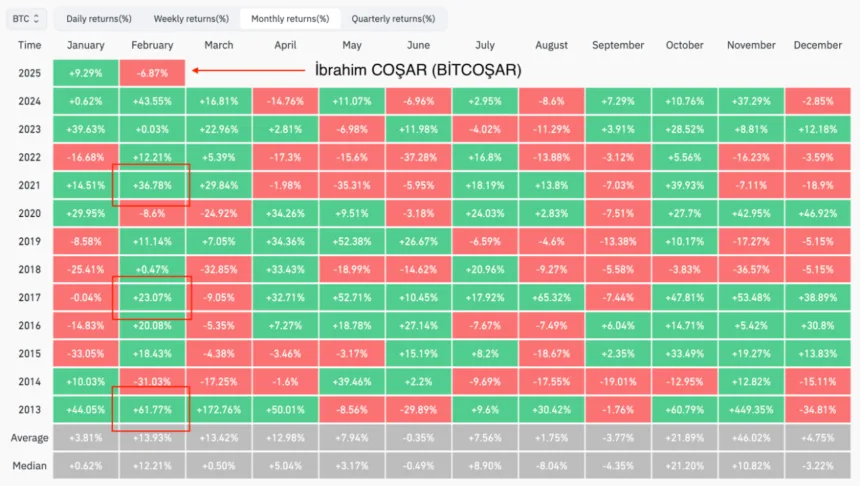Viewport: 860px width, 486px height.
Task: Select the Monthly returns(%) tab
Action: [x=290, y=19]
